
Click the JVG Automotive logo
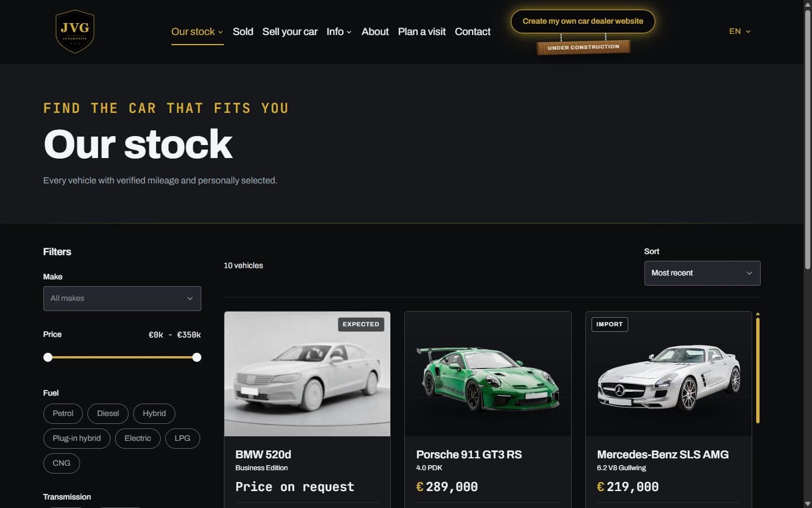tap(74, 32)
